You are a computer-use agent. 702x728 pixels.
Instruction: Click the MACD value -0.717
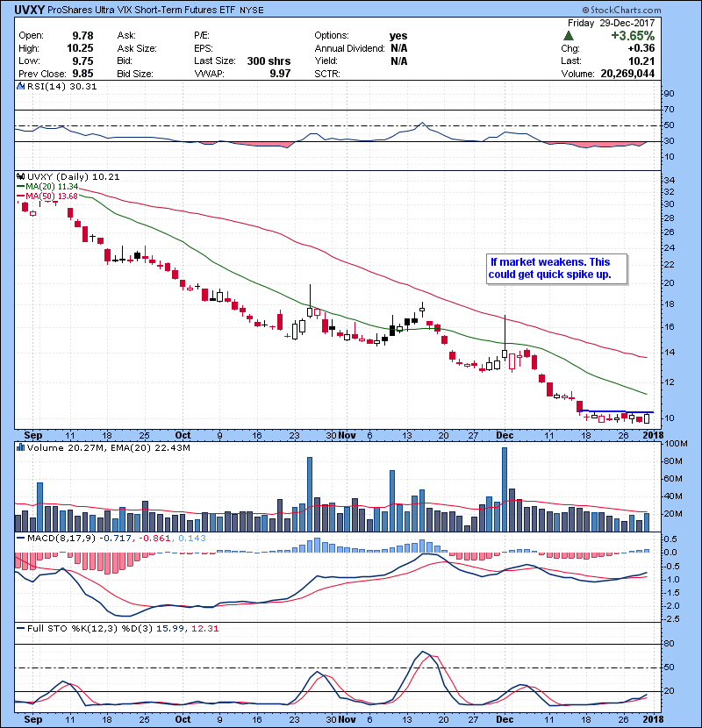pyautogui.click(x=116, y=539)
